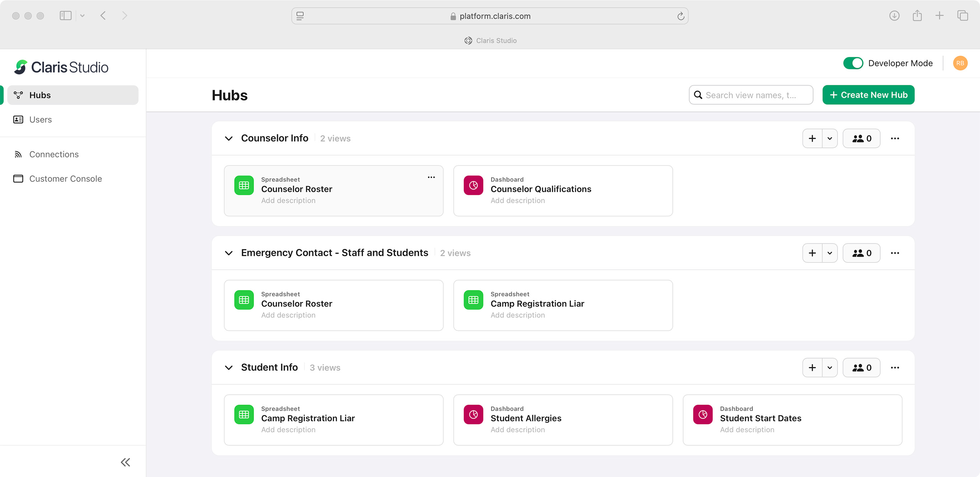Open the more options menu for Counselor Roster
Screen dimensions: 980x477
(x=431, y=177)
